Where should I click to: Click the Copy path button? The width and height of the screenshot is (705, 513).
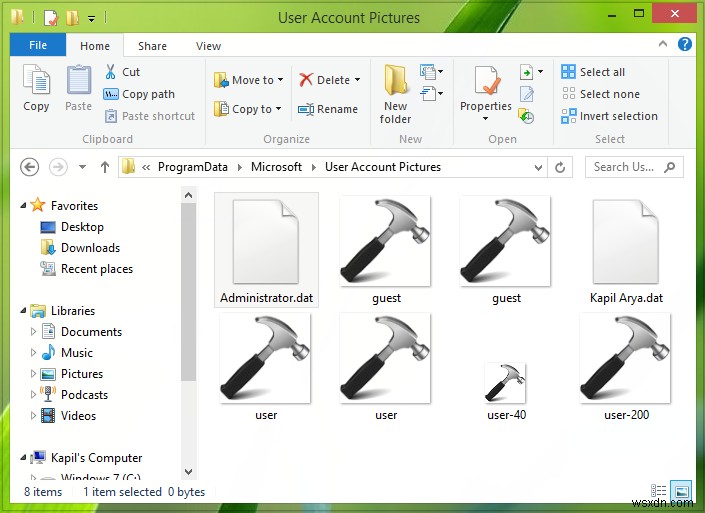(139, 94)
